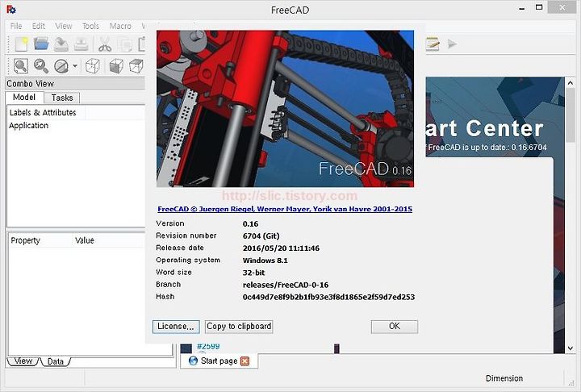The height and width of the screenshot is (392, 581).
Task: Click the Start page scroll down arrow
Action: coord(571,348)
